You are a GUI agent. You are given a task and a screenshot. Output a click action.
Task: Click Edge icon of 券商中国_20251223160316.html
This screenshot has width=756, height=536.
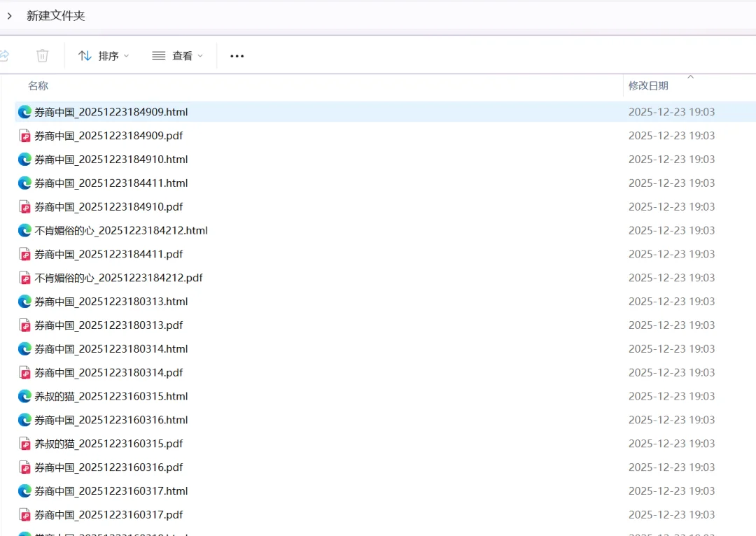tap(24, 420)
